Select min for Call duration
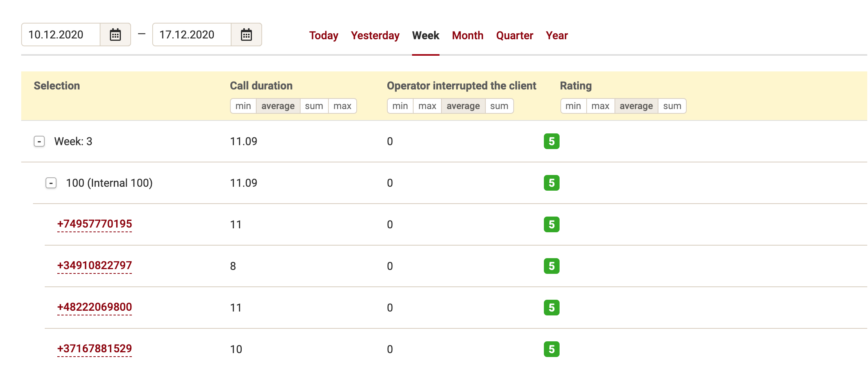Image resolution: width=868 pixels, height=368 pixels. [x=243, y=106]
